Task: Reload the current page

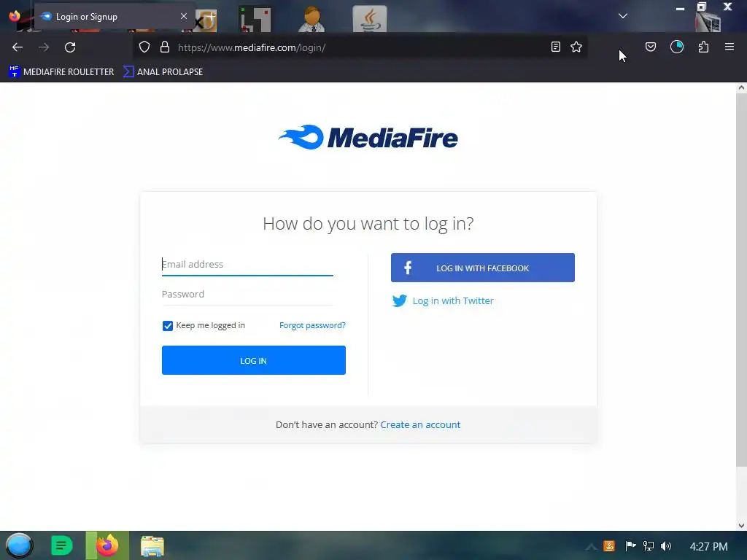Action: click(x=70, y=47)
